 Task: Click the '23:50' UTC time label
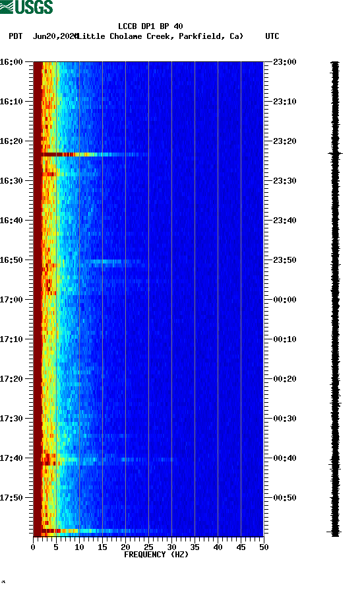(x=285, y=260)
